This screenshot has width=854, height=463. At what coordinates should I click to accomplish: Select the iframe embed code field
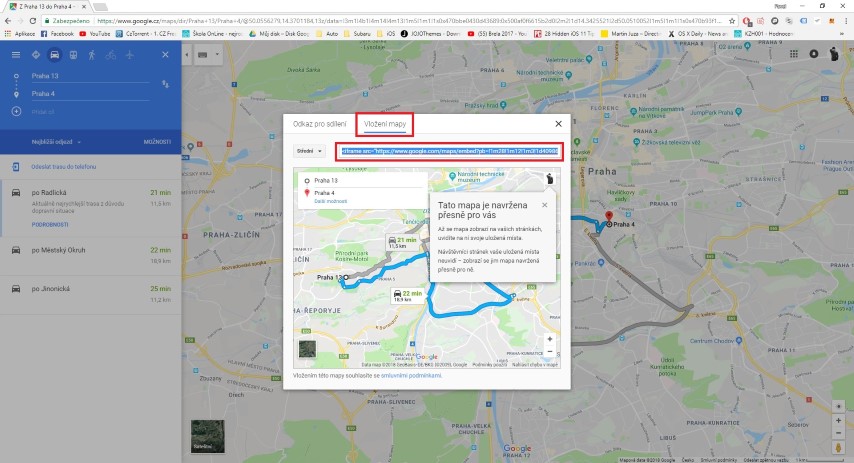[449, 151]
